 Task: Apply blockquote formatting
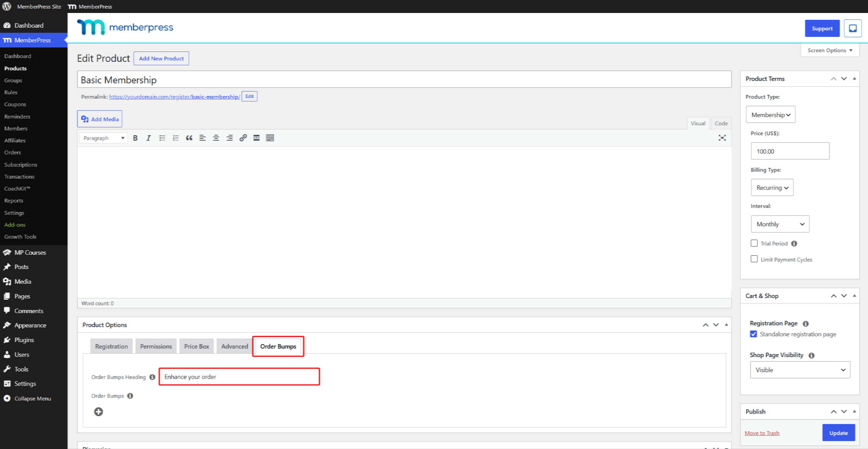[x=189, y=138]
